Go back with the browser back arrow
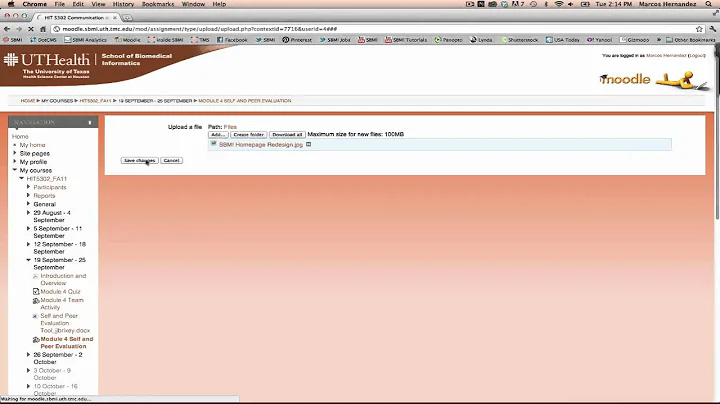The image size is (720, 404). click(7, 29)
